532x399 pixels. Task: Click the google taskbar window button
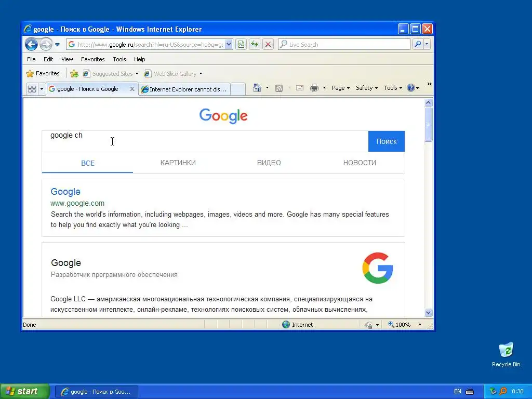coord(97,392)
